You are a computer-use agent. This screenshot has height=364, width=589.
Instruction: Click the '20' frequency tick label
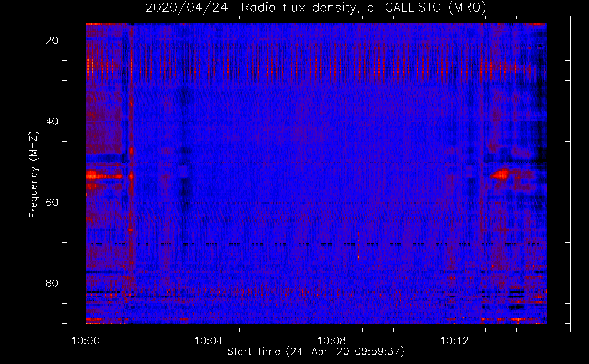pyautogui.click(x=52, y=40)
